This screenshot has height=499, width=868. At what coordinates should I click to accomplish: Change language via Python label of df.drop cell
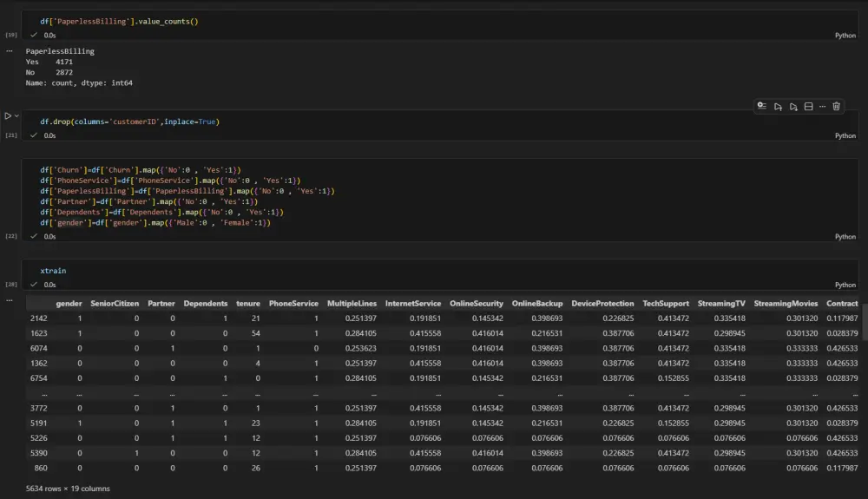(x=845, y=135)
